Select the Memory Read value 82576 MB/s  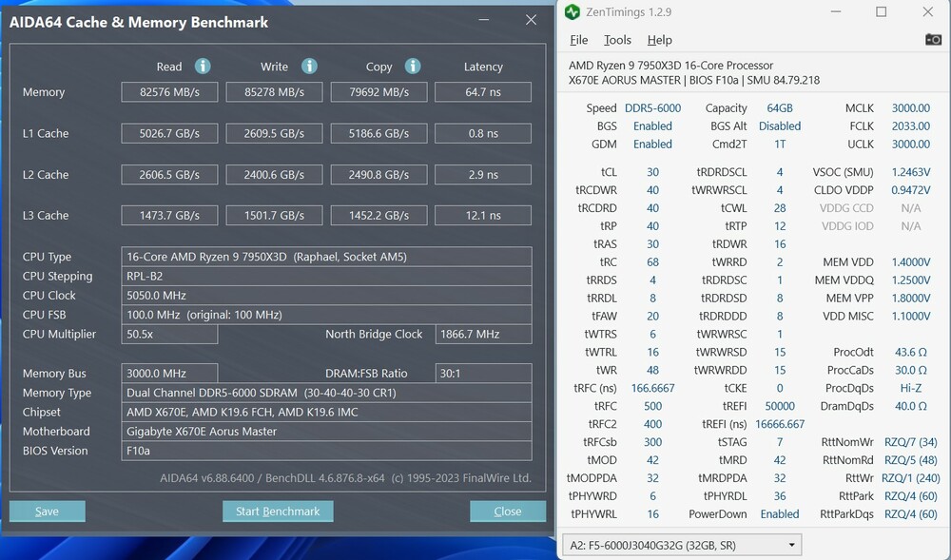169,92
